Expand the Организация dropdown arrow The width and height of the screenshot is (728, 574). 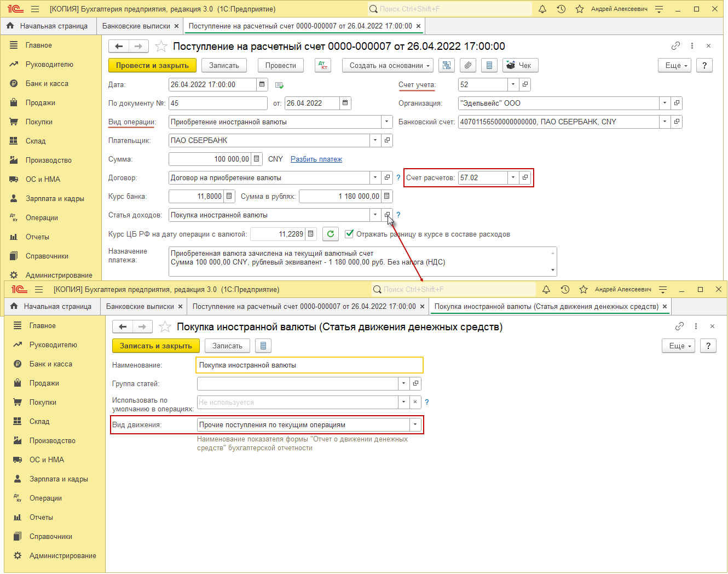point(665,103)
